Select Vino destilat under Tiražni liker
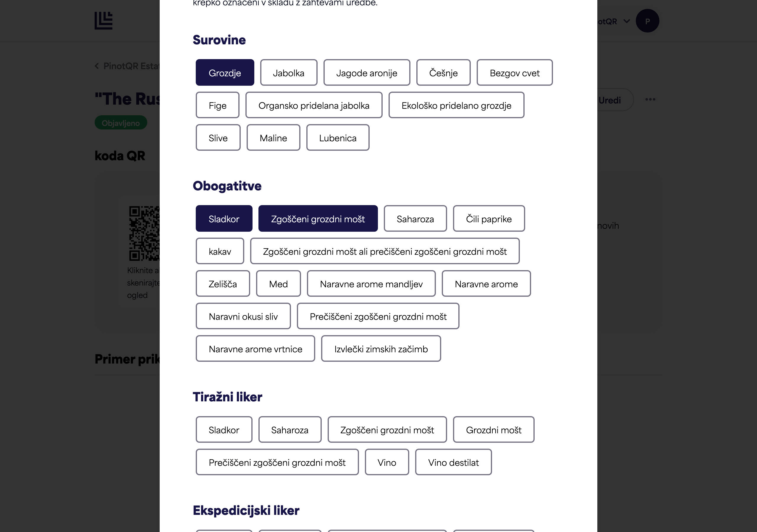The image size is (757, 532). pyautogui.click(x=453, y=462)
